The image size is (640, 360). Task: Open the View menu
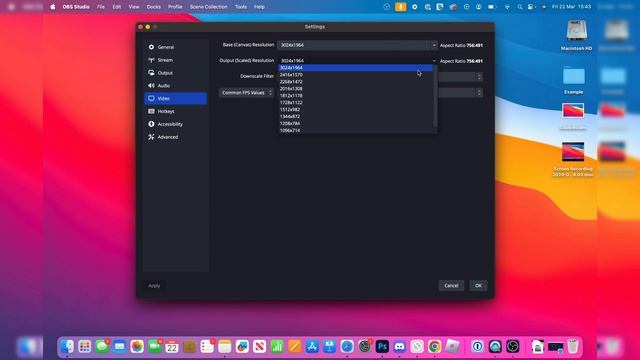[134, 7]
